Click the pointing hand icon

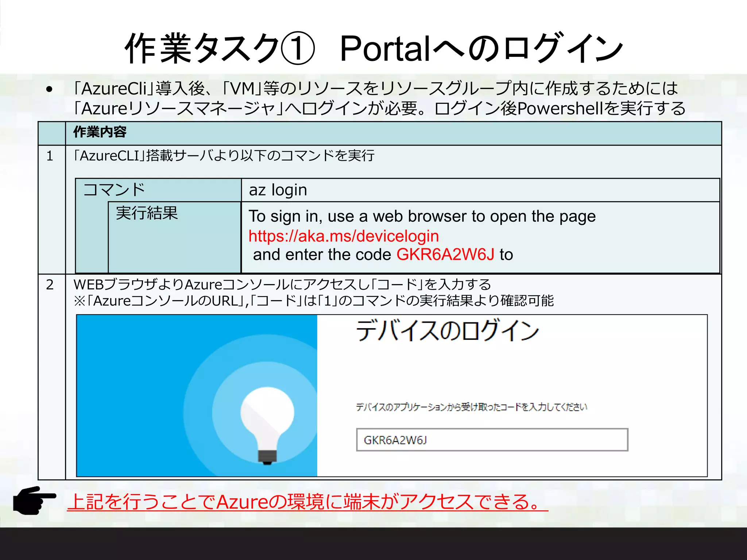[x=35, y=500]
